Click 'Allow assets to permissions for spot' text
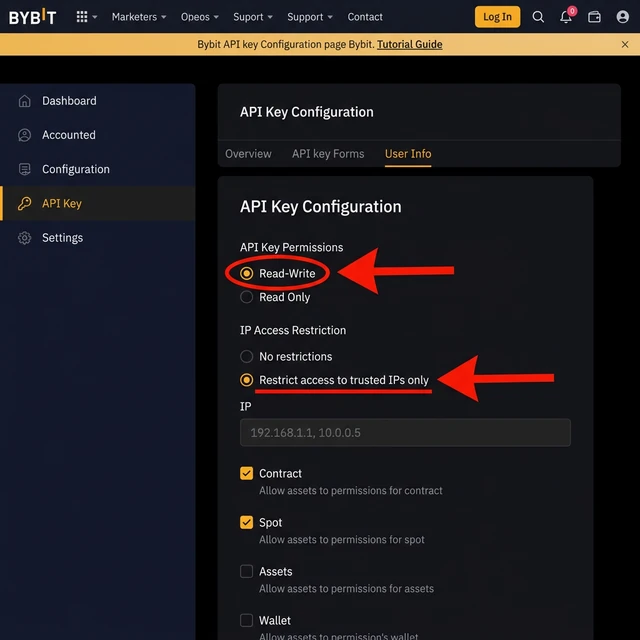This screenshot has width=640, height=640. (342, 540)
